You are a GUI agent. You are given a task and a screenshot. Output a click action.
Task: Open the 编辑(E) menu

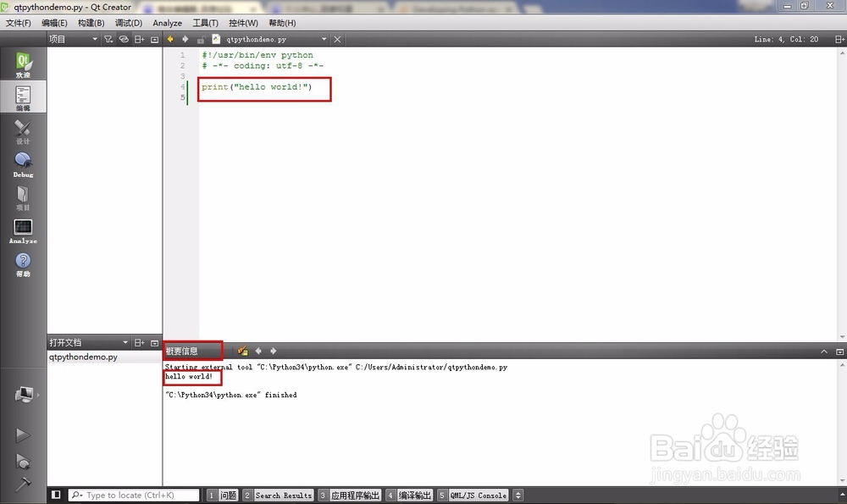click(54, 23)
